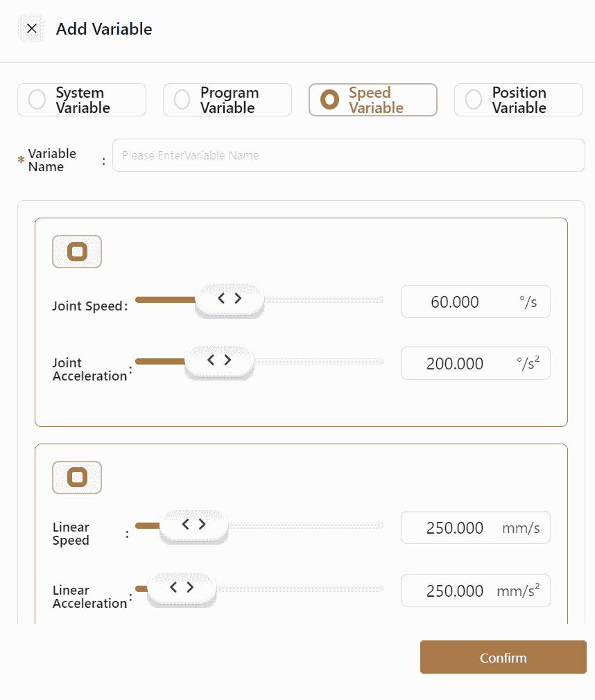Click the Joint Speed slider handle
Viewport: 595px width, 700px height.
click(x=230, y=299)
